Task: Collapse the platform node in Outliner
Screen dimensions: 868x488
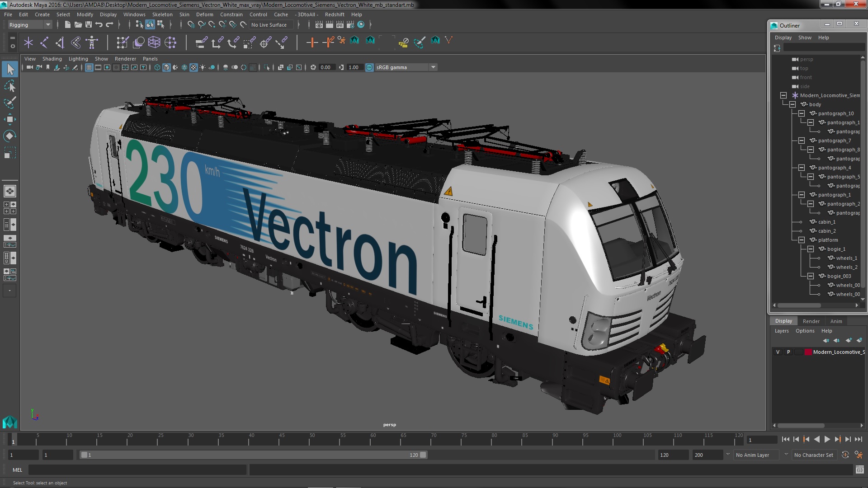Action: (802, 240)
